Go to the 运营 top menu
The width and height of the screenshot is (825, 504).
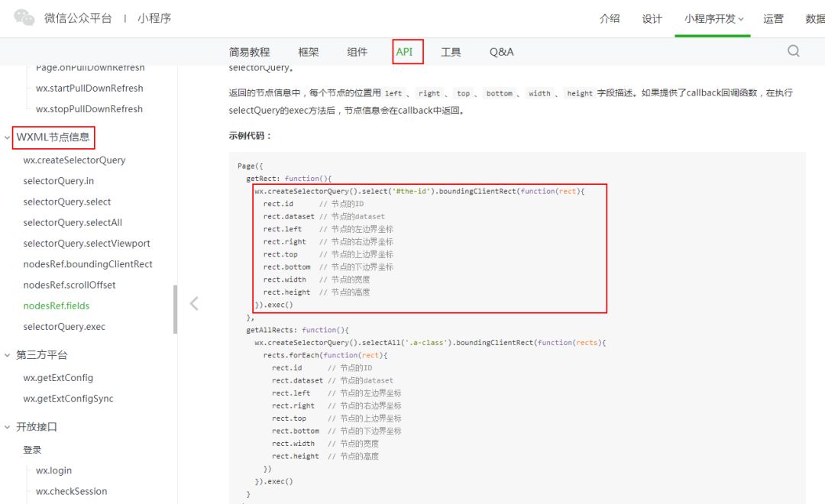(x=773, y=18)
